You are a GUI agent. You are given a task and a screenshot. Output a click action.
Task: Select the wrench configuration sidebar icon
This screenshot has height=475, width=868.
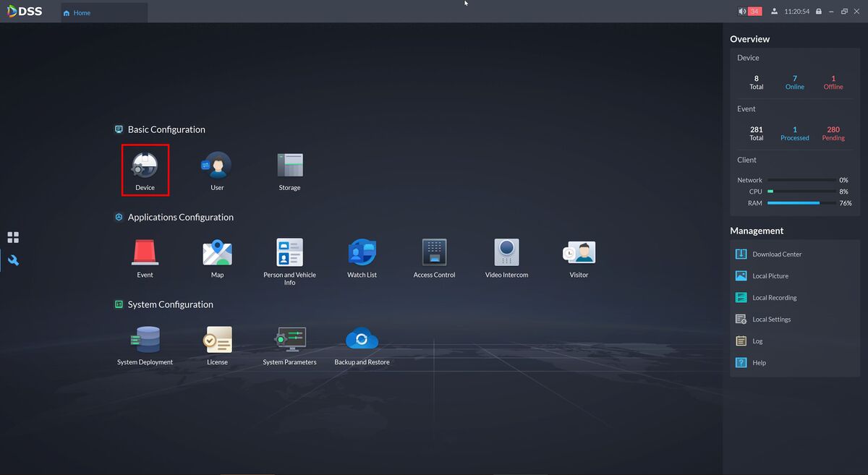point(13,260)
